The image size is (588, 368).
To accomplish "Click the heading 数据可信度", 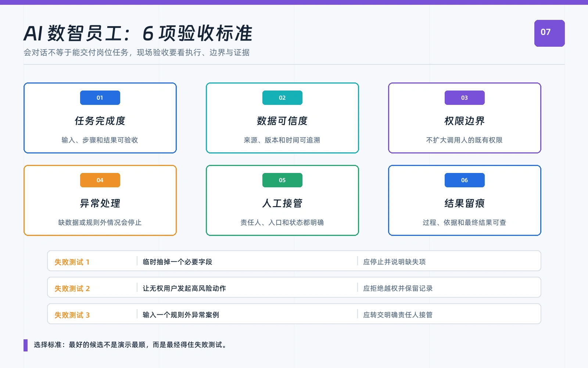I will (x=282, y=121).
